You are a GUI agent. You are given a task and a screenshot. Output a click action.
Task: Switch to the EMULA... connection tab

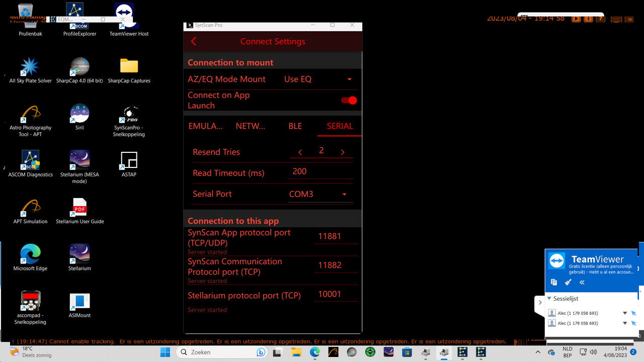(x=205, y=126)
